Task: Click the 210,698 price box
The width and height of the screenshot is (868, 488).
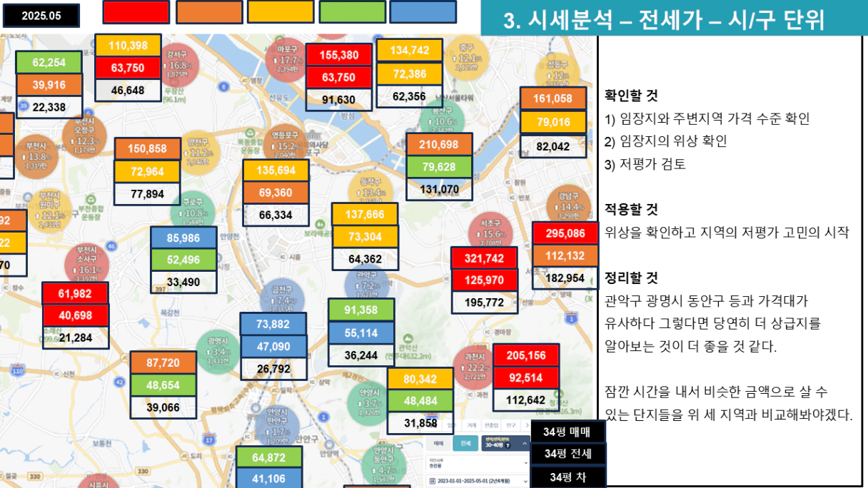Action: tap(439, 145)
